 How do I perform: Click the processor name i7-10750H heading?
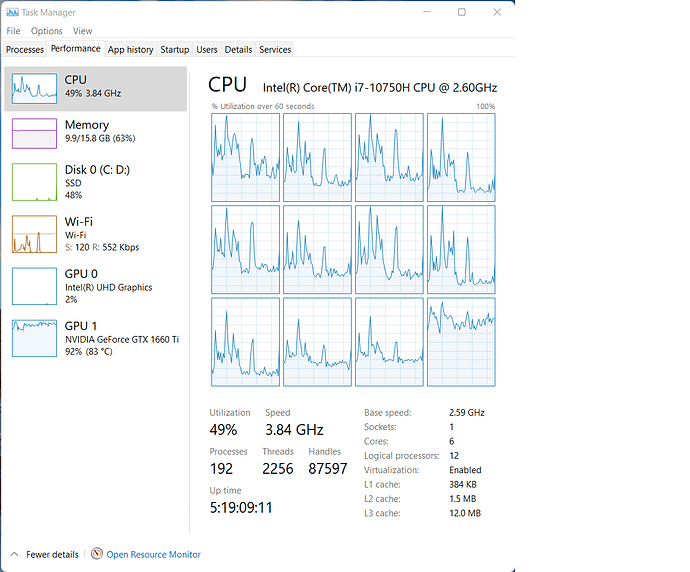coord(380,88)
